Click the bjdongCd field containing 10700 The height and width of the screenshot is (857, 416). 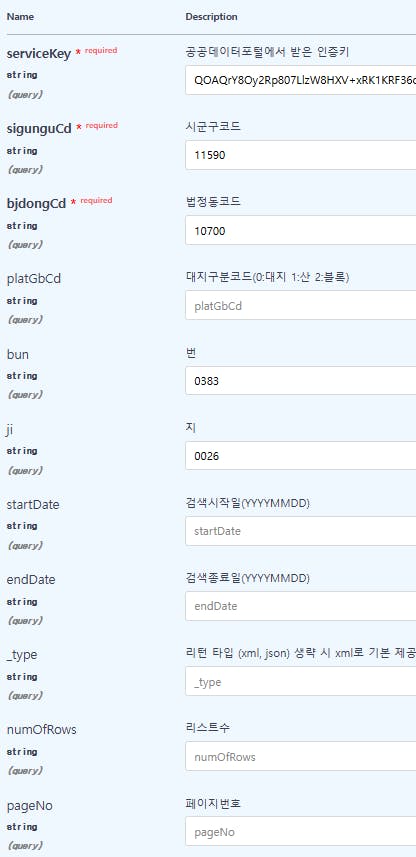coord(301,230)
